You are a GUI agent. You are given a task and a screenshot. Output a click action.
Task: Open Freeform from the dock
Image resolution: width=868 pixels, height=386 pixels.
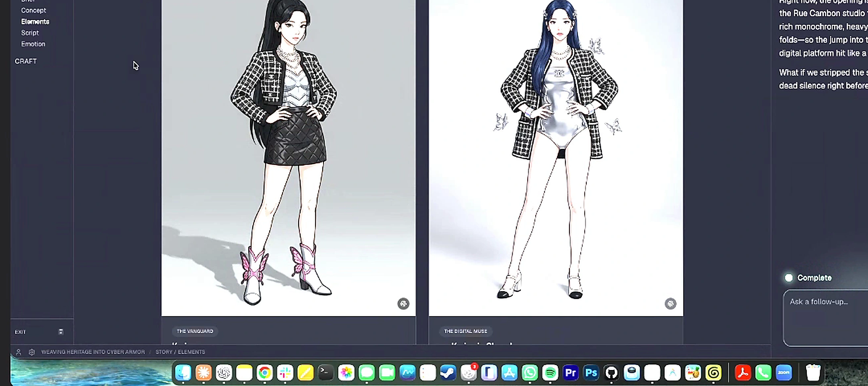coord(407,373)
